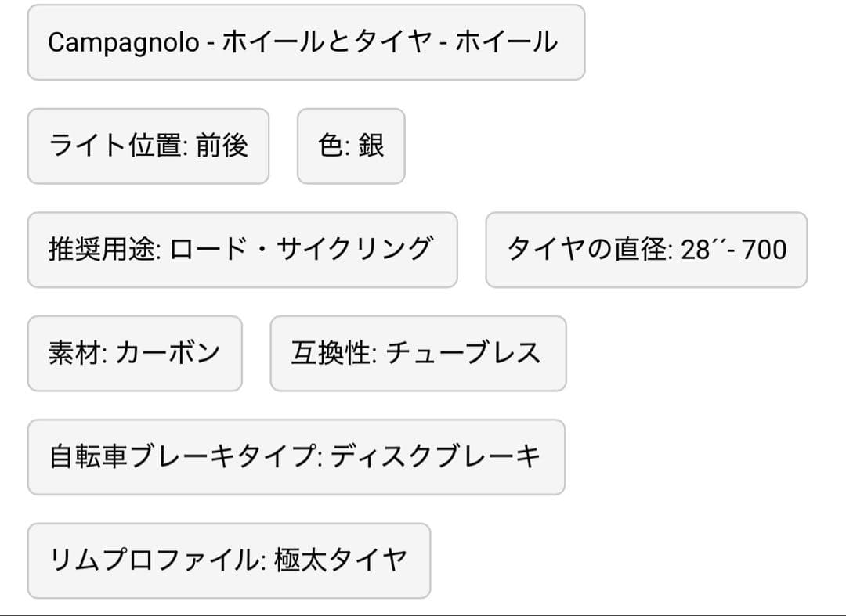Viewport: 846px width, 616px height.
Task: Select the 極太タイヤ rim profile value
Action: [x=341, y=560]
